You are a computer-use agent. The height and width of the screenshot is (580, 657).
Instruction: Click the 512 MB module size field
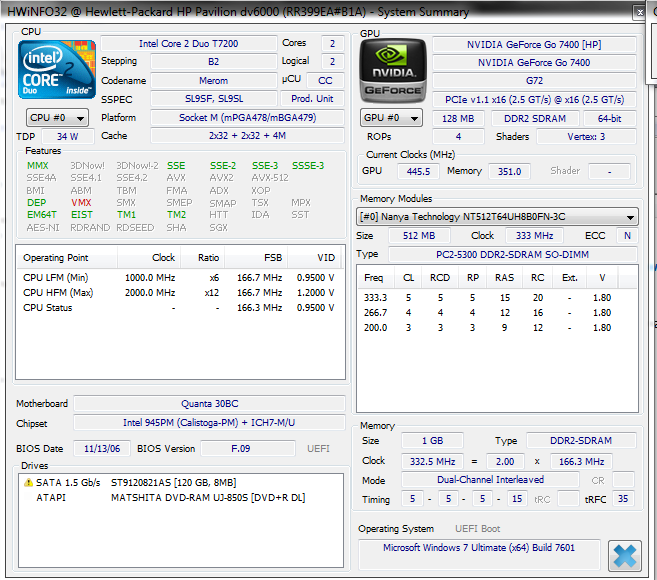[419, 236]
